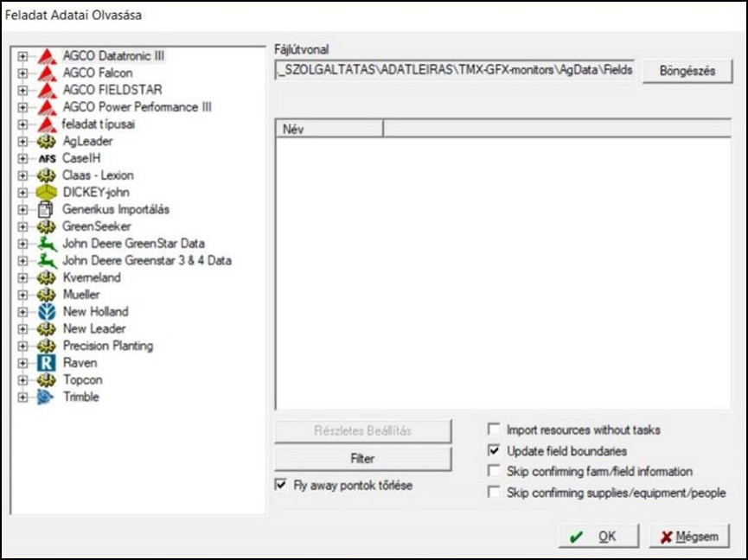Click the Precision Planting gear icon

click(47, 346)
